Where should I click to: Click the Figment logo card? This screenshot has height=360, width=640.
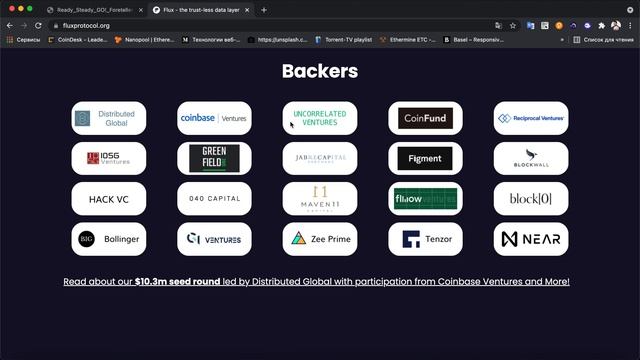[425, 158]
